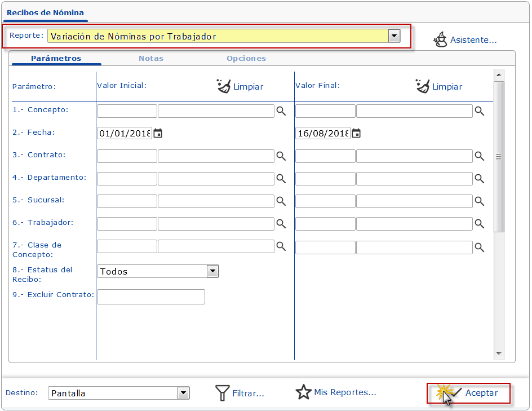Click Limpiar under Valor Inicial

[x=240, y=87]
